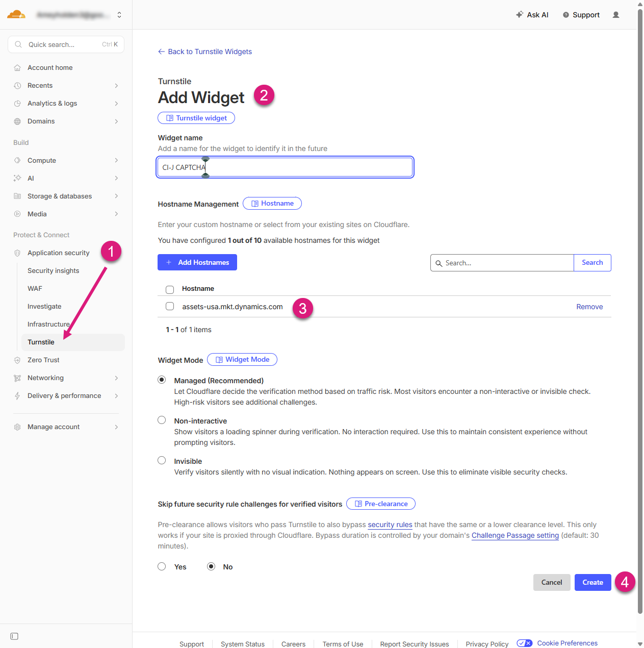This screenshot has width=644, height=648.
Task: Open Cookie Preferences in footer
Action: pyautogui.click(x=567, y=643)
